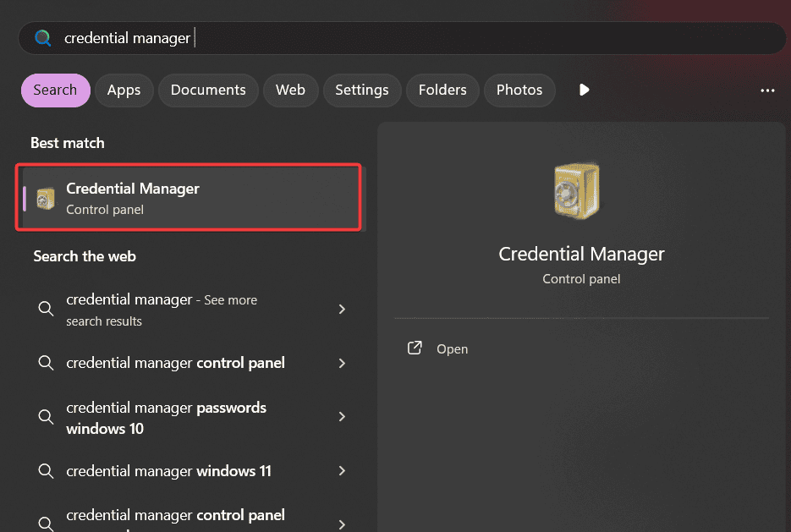Click the search magnifier icon in search box
This screenshot has height=532, width=791.
coord(43,38)
